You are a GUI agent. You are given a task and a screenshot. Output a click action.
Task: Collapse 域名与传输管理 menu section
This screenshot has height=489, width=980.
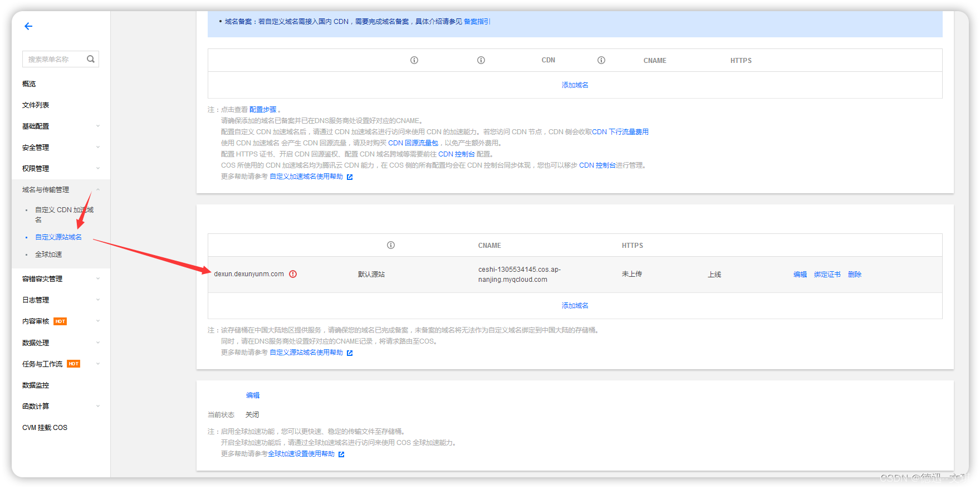[61, 190]
